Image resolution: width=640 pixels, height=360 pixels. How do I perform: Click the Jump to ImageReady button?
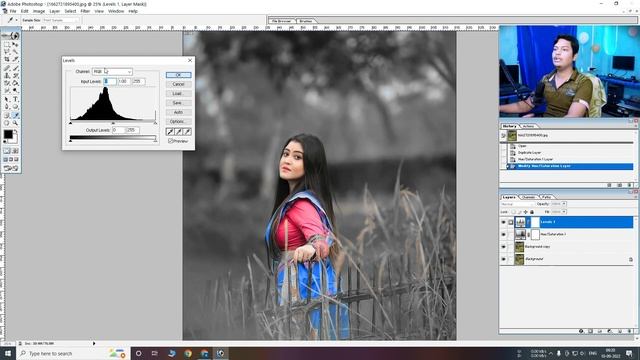point(11,168)
